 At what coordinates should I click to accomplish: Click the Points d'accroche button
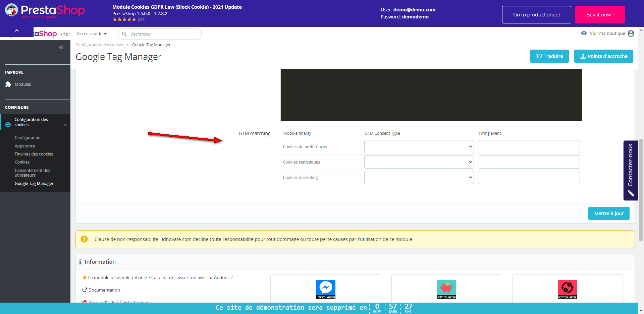(x=603, y=56)
